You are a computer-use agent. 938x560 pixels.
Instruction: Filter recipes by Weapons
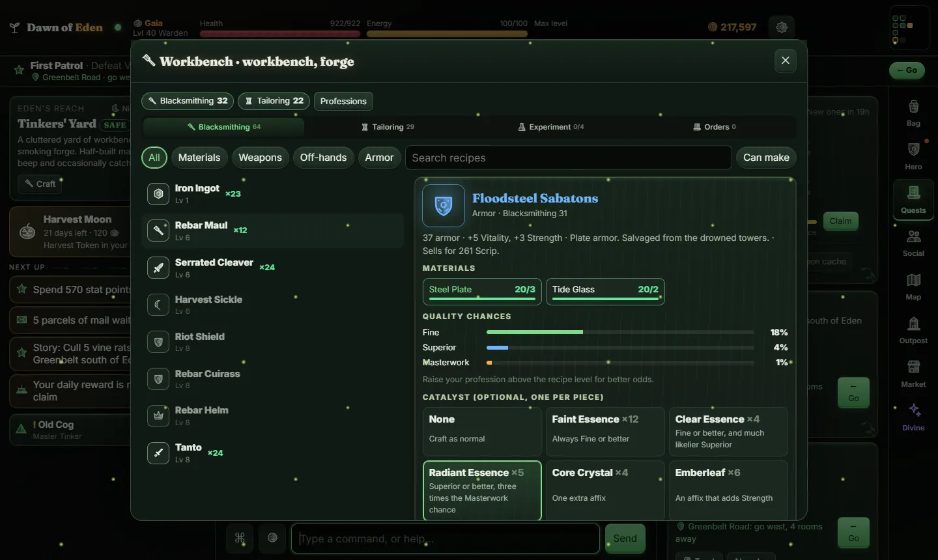[260, 158]
